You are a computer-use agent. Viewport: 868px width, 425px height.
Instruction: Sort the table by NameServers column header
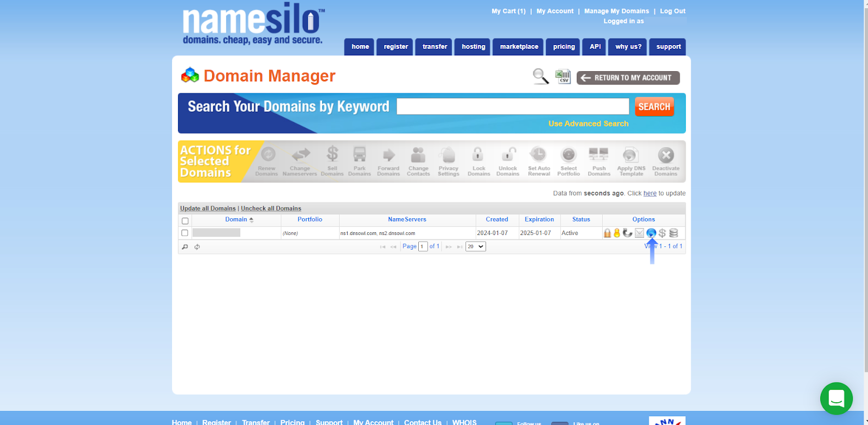[x=407, y=219]
